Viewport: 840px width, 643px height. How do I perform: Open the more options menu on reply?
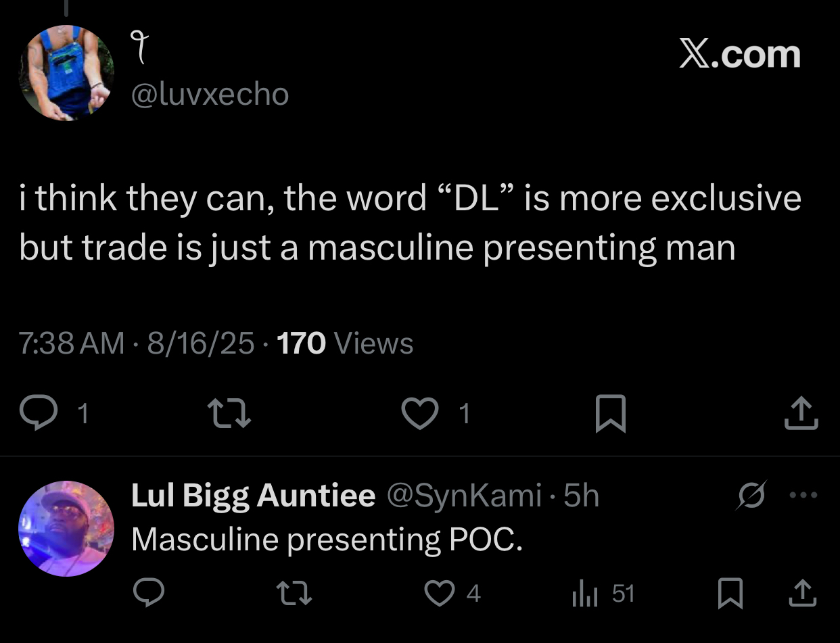point(803,496)
